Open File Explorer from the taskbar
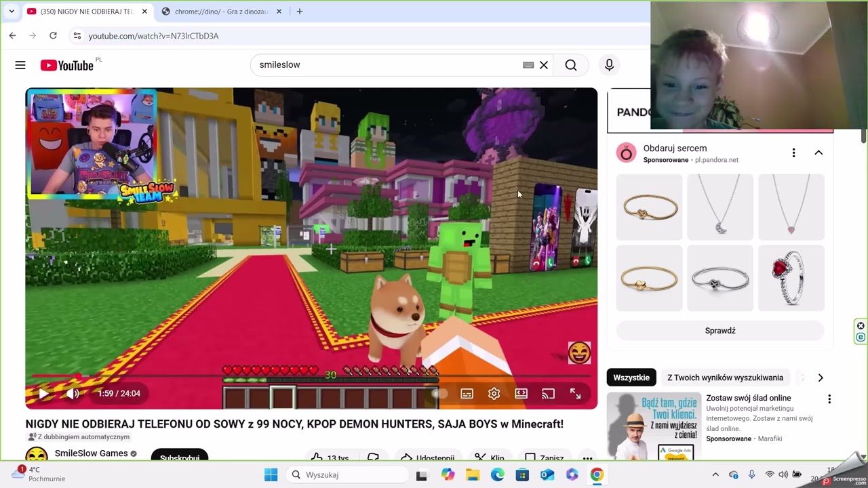Viewport: 868px width, 488px height. 473,474
